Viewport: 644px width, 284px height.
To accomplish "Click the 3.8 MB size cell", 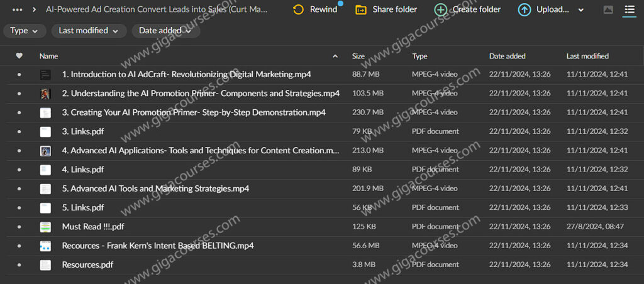I will tap(364, 265).
